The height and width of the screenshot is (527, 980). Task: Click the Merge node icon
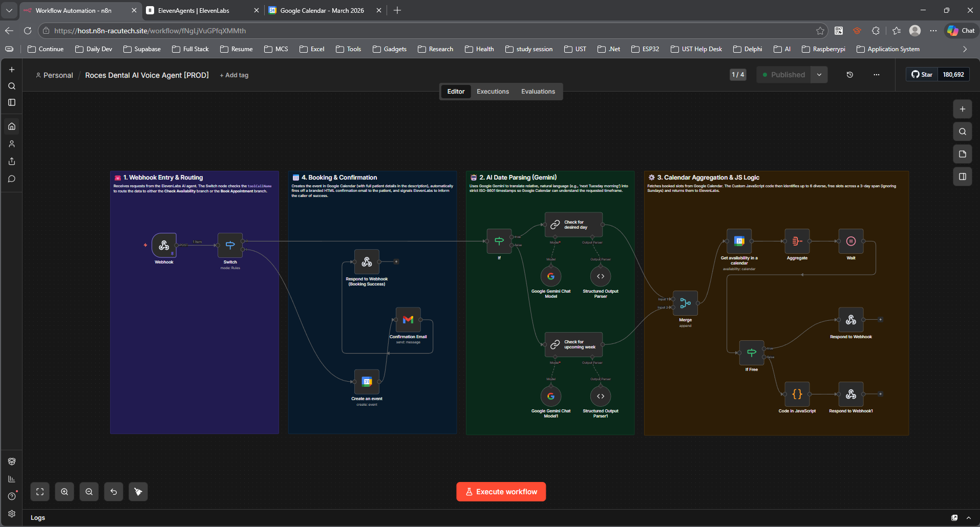coord(685,303)
